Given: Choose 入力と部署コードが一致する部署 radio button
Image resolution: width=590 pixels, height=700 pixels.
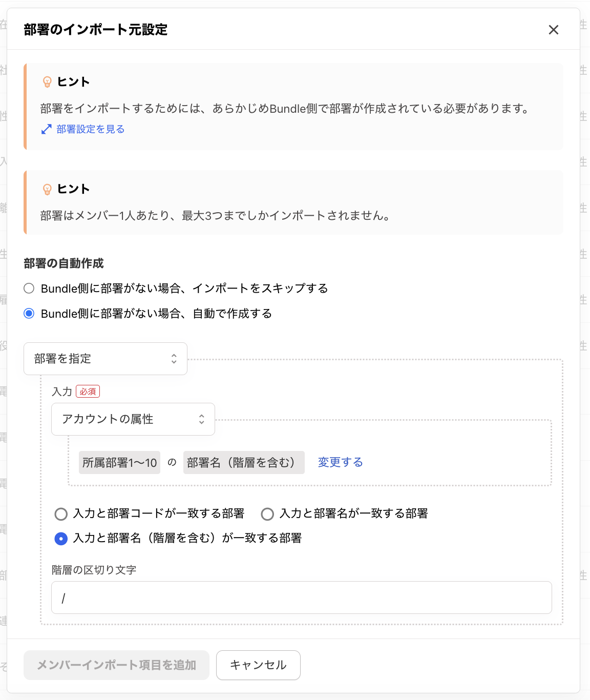Looking at the screenshot, I should tap(61, 513).
